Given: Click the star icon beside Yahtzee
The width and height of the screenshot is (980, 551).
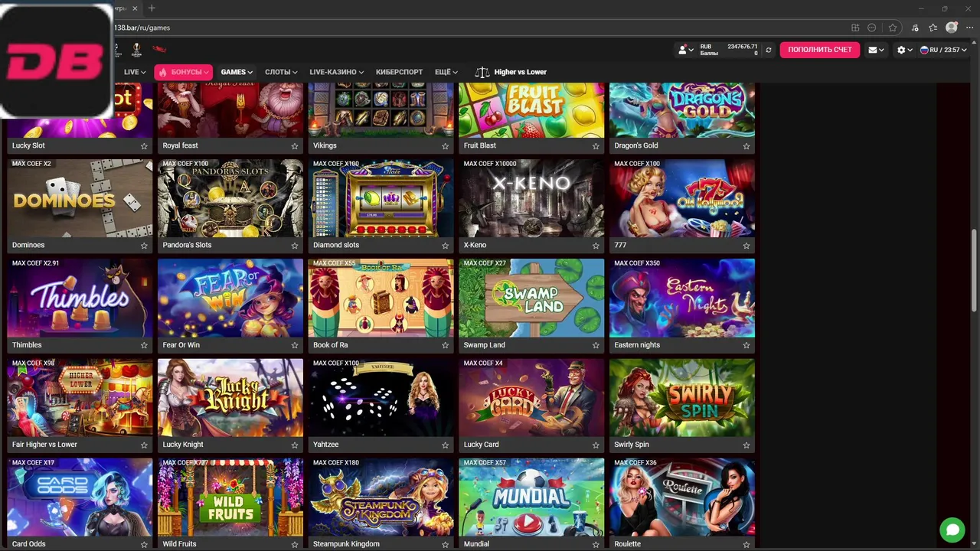Looking at the screenshot, I should (445, 445).
